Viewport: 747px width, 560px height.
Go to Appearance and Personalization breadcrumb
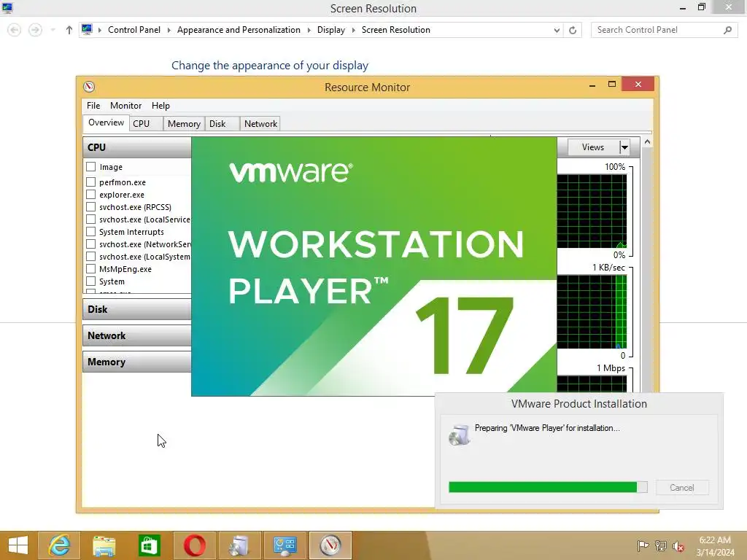(x=239, y=30)
